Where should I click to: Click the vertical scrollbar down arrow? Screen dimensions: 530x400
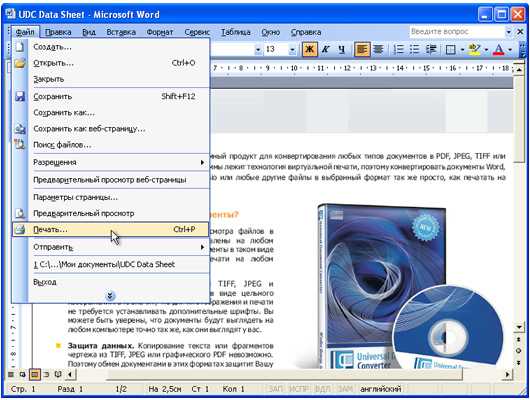tap(519, 327)
